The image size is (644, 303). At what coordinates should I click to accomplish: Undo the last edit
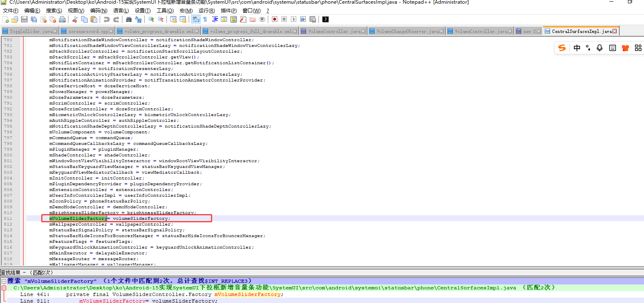pos(106,19)
